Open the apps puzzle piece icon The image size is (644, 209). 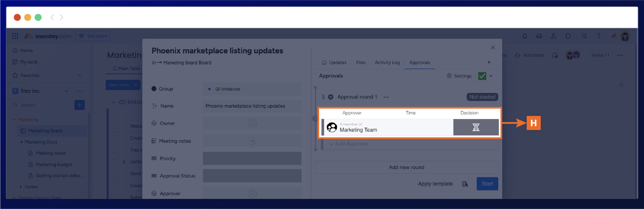[x=568, y=36]
